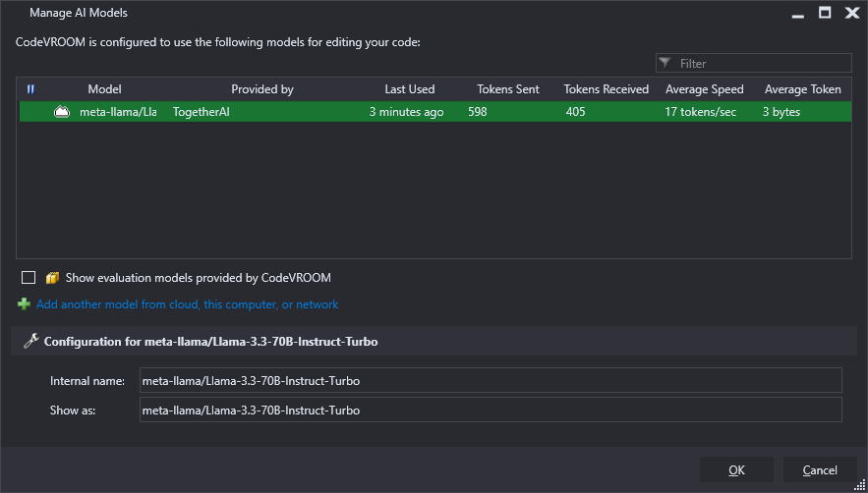Image resolution: width=868 pixels, height=493 pixels.
Task: Sort by the Last Used column header
Action: pos(410,89)
